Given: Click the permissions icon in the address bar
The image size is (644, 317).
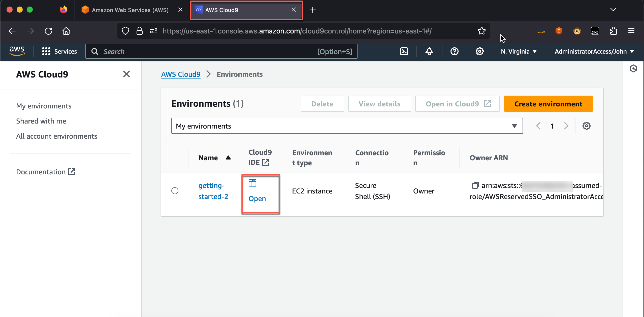Looking at the screenshot, I should click(x=154, y=31).
